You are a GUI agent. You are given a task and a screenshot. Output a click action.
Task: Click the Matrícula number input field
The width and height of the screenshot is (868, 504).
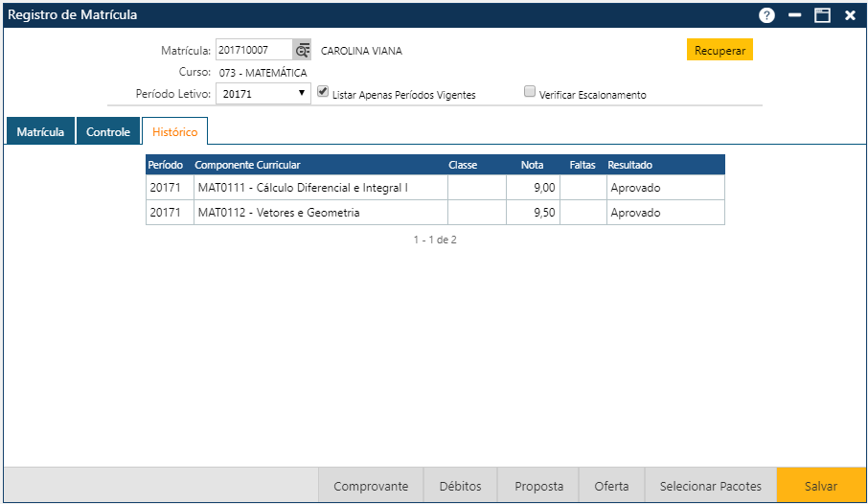(x=254, y=51)
